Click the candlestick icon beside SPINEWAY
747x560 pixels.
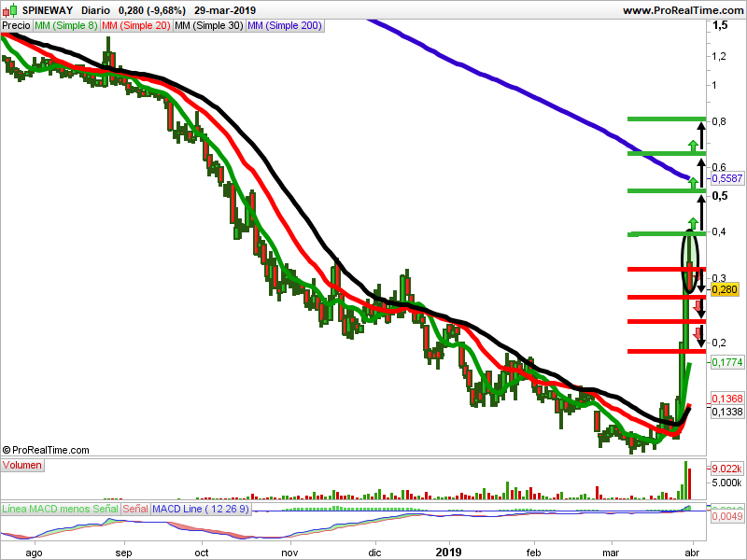[9, 9]
